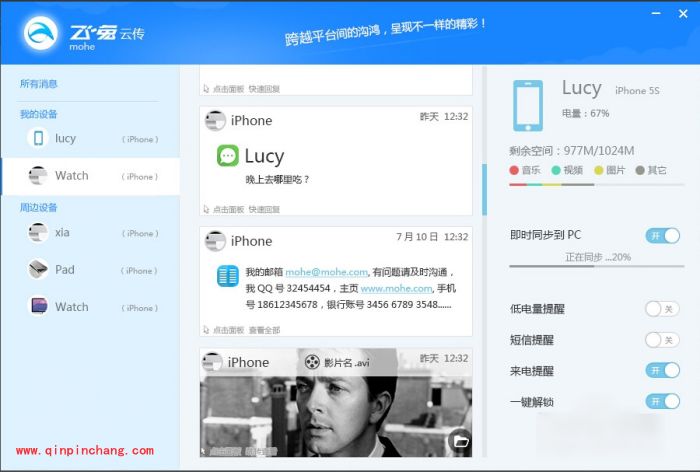This screenshot has width=700, height=472.
Task: Click the Lucy sender name in message
Action: pyautogui.click(x=264, y=157)
